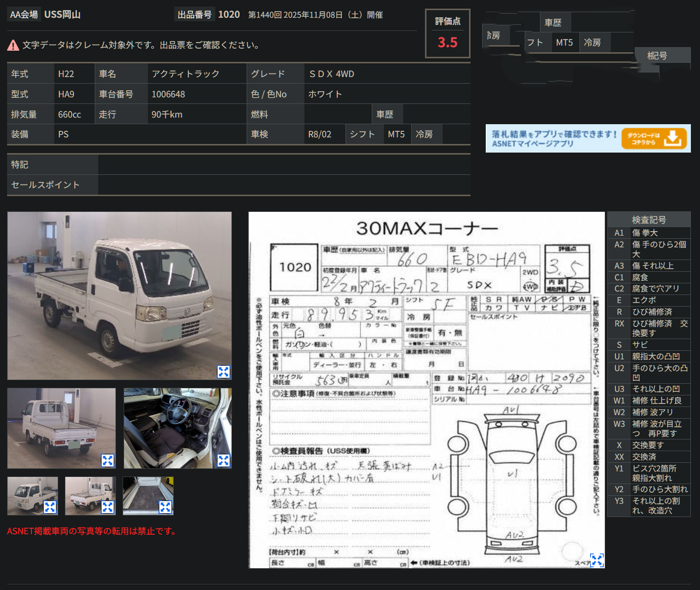The image size is (700, 590).
Task: Select legend row XX 交換済
Action: [x=649, y=457]
